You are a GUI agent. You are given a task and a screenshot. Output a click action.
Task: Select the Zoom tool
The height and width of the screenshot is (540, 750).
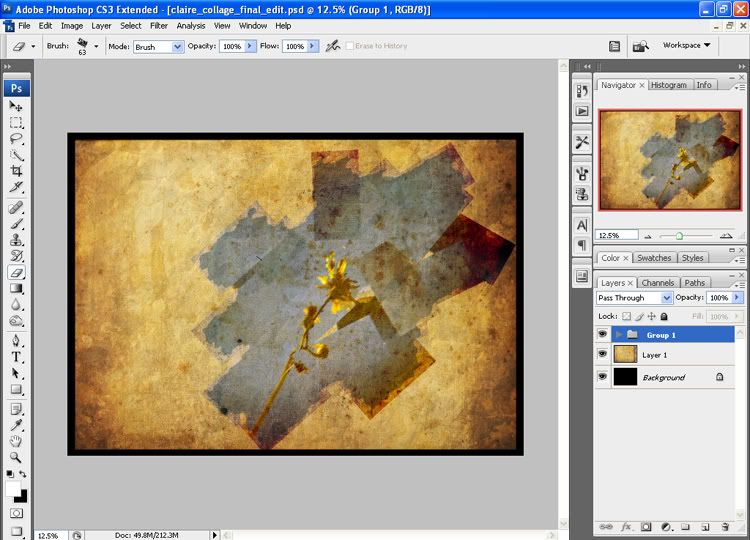coord(16,457)
